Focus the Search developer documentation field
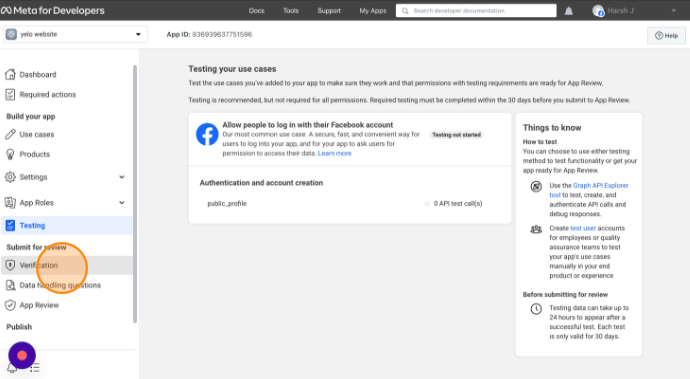690x379 pixels. [476, 11]
